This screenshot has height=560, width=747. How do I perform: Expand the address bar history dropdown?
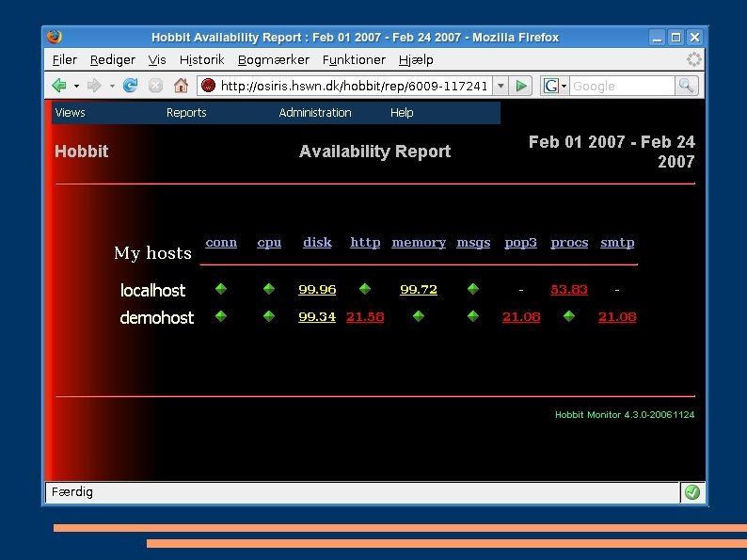point(501,87)
